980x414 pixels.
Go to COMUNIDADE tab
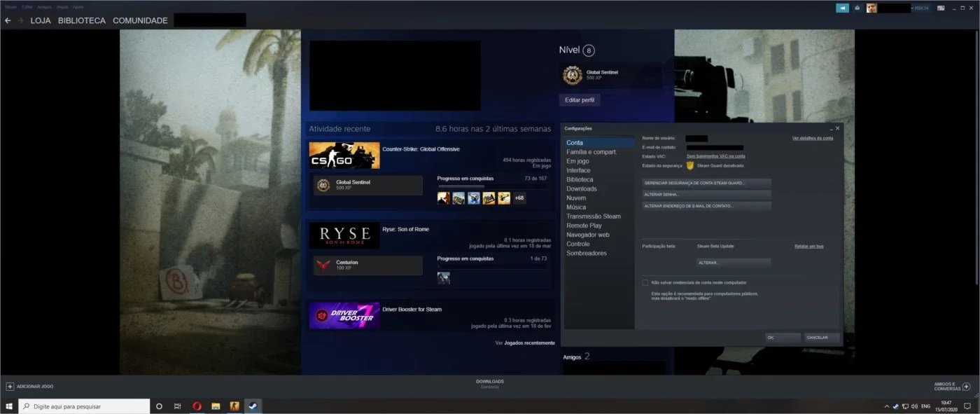coord(140,20)
